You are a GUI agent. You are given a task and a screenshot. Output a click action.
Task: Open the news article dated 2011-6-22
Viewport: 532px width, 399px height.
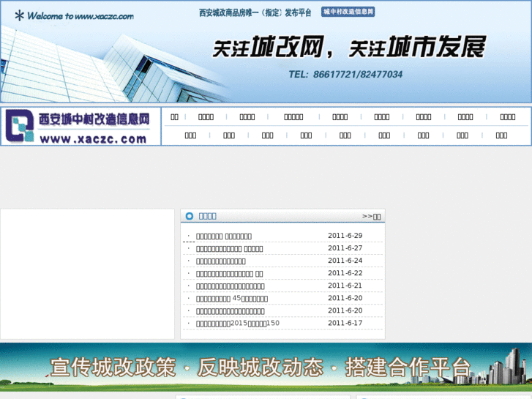coord(229,274)
